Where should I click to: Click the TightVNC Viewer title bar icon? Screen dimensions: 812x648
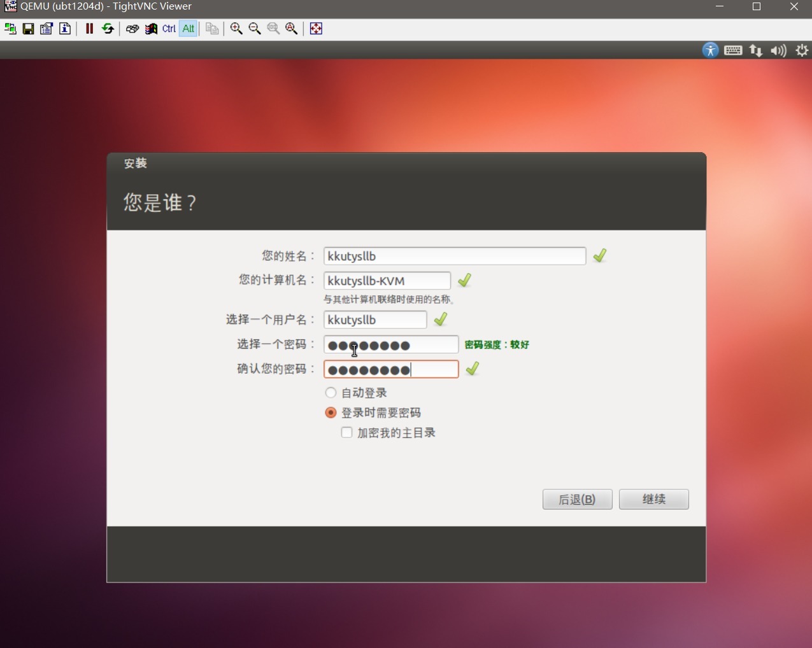point(10,6)
